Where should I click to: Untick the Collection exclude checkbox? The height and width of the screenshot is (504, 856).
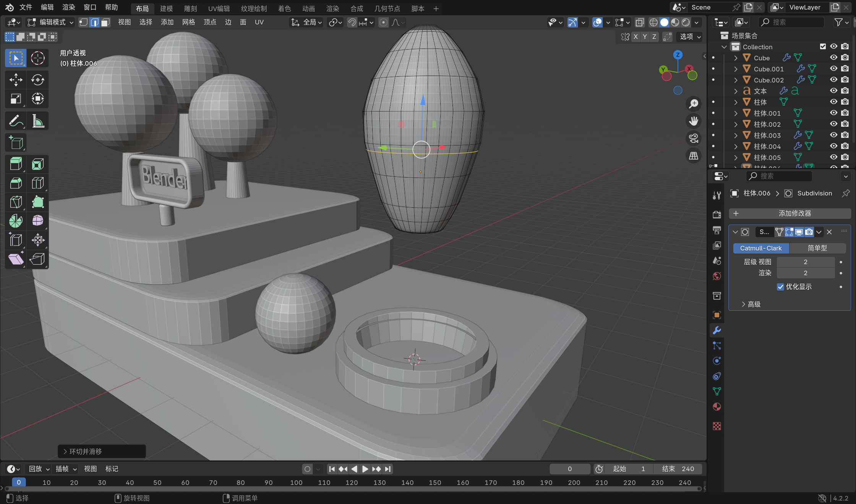click(x=823, y=47)
